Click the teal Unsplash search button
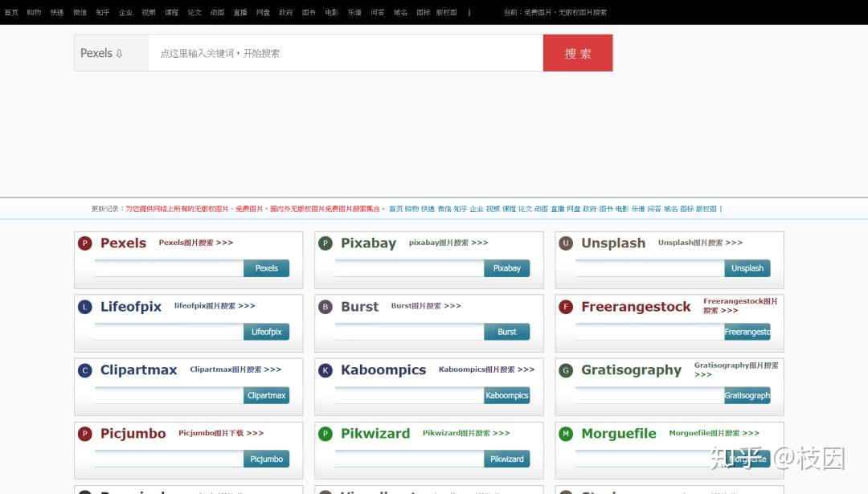The width and height of the screenshot is (868, 494). pos(747,268)
